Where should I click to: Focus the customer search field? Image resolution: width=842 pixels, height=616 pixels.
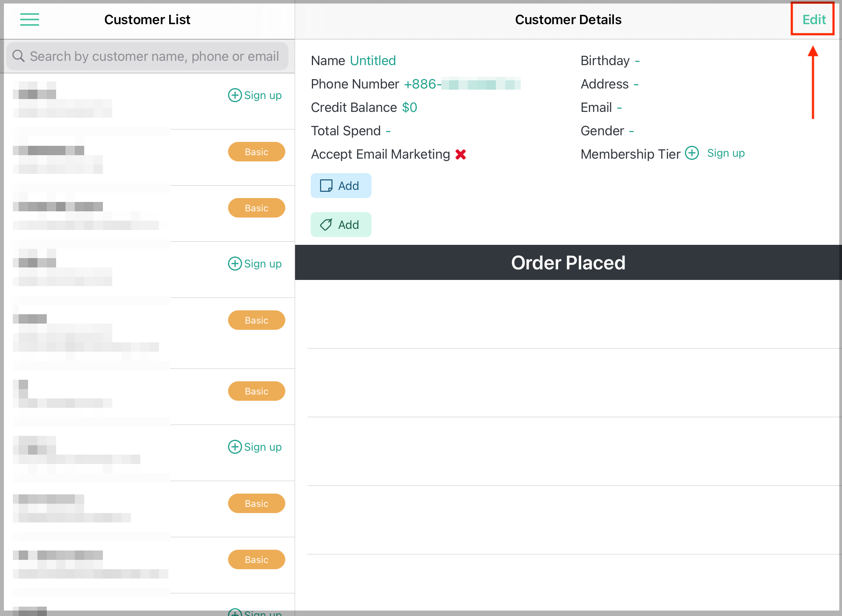pyautogui.click(x=147, y=56)
